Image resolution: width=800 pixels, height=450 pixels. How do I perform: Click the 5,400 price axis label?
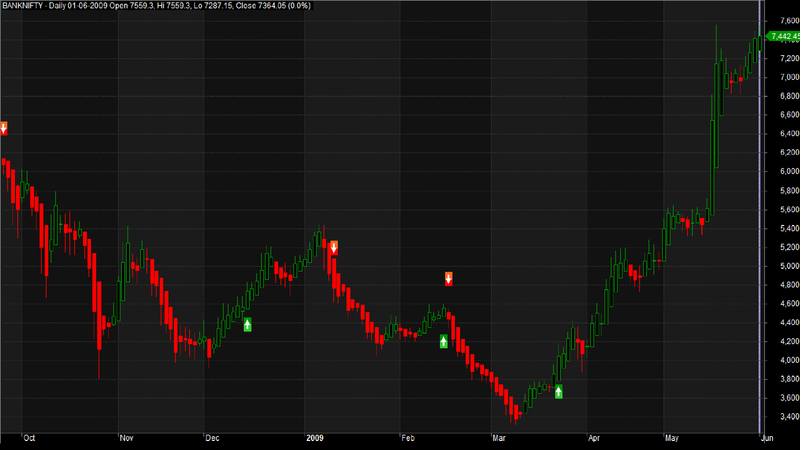[790, 228]
